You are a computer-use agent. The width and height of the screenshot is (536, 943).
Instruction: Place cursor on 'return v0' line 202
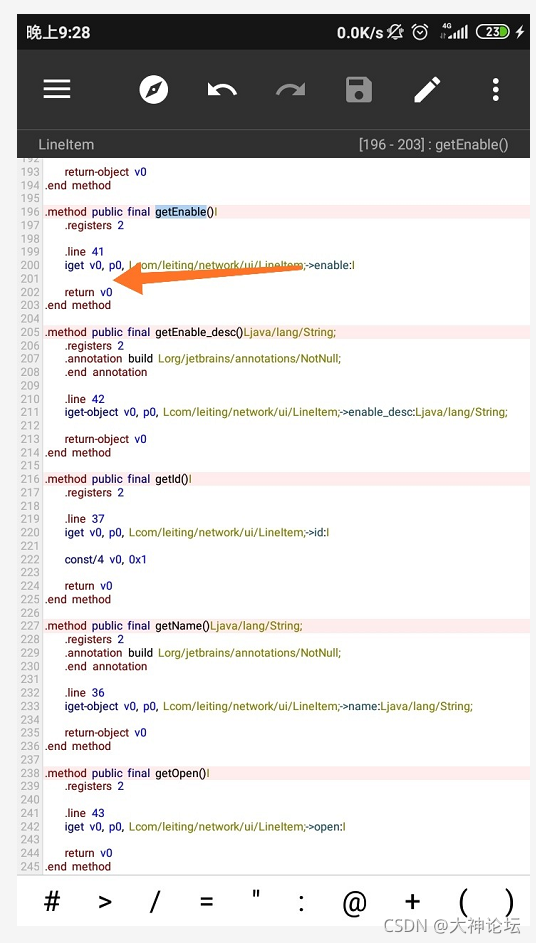pyautogui.click(x=88, y=292)
